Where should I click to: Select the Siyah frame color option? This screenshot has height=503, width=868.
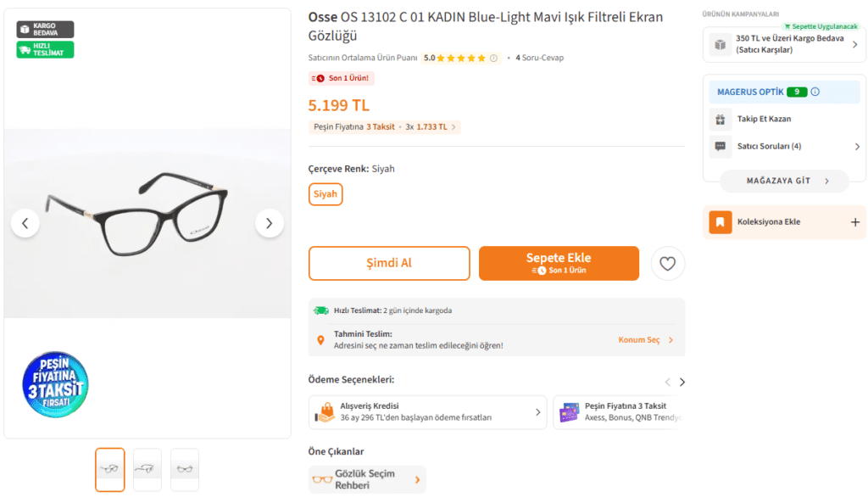[x=325, y=194]
